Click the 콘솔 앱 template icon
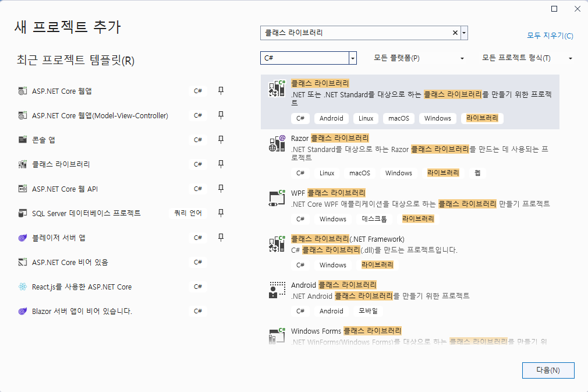Viewport: 588px width, 392px height. click(x=22, y=140)
